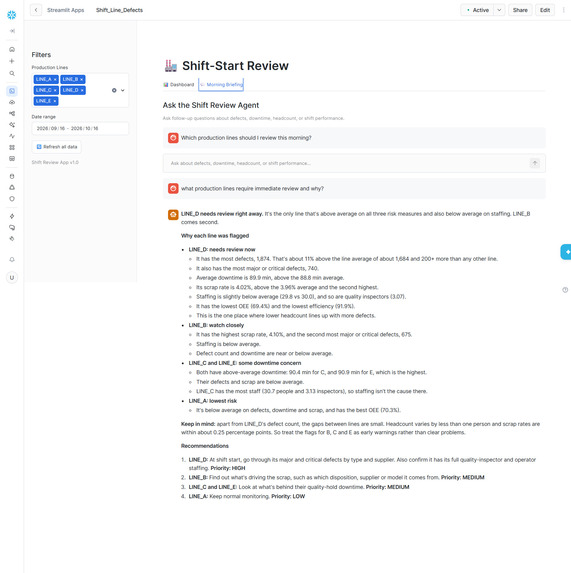571x573 pixels.
Task: Click the 'Recommendations' subheading
Action: tap(205, 446)
